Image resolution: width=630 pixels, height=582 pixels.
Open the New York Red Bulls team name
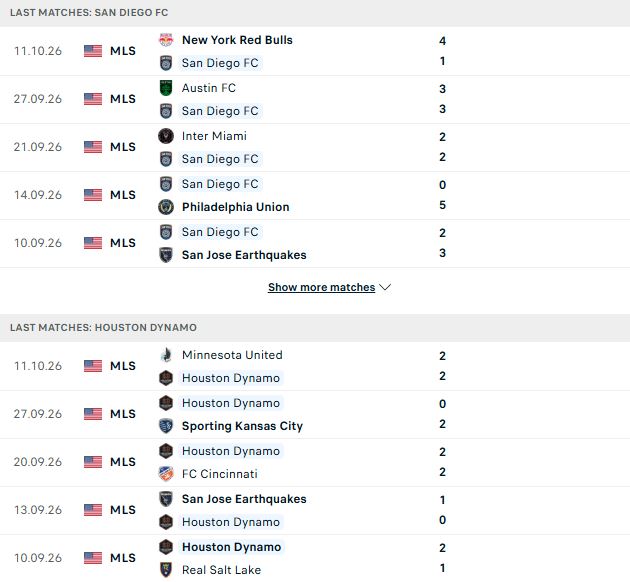237,40
